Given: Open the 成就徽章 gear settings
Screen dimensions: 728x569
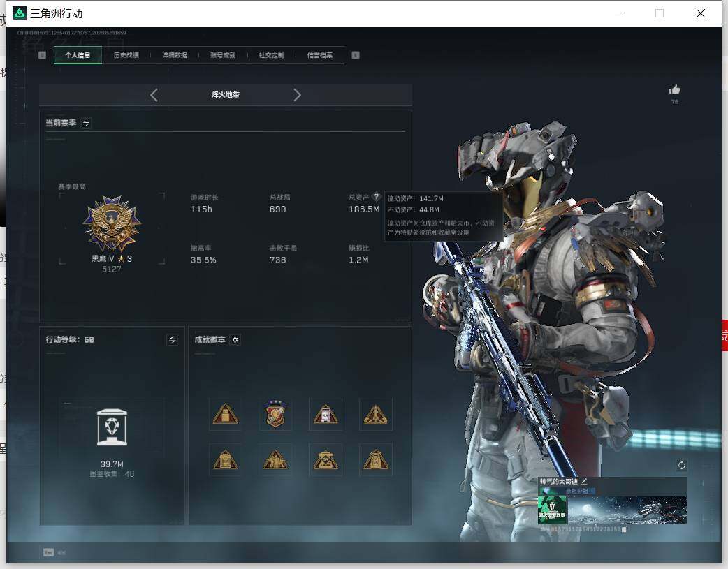Looking at the screenshot, I should [235, 340].
